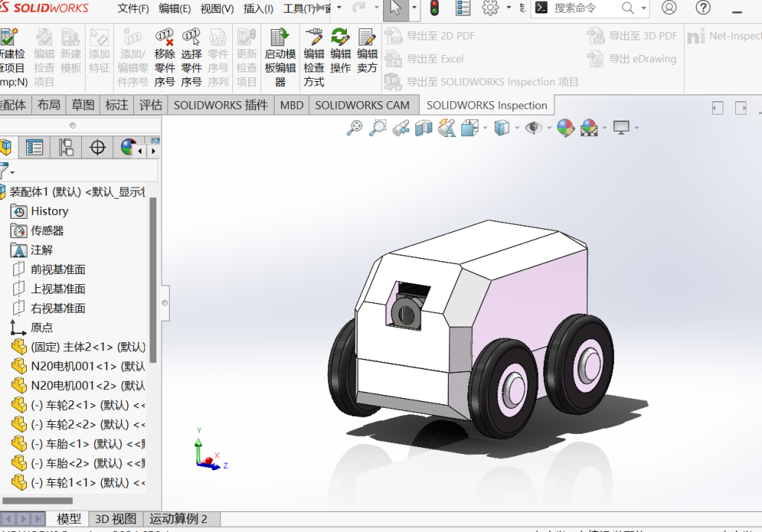Click the user account login icon
This screenshot has height=532, width=762.
point(669,7)
